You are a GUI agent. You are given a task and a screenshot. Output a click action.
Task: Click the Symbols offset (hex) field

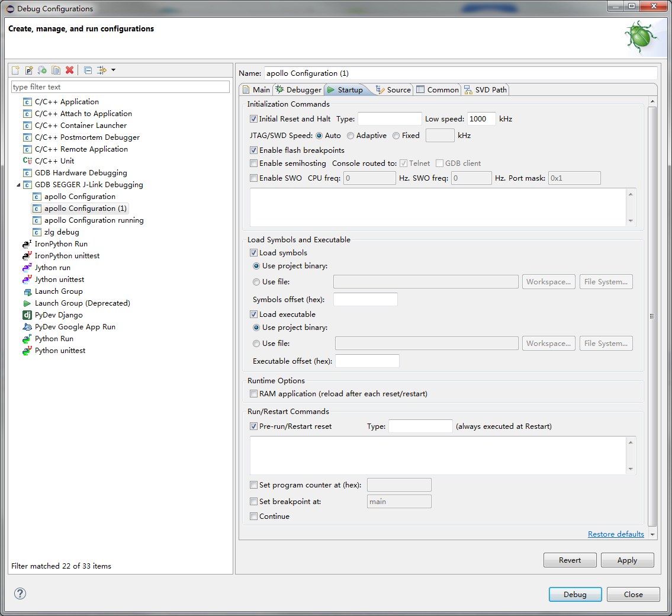(365, 300)
